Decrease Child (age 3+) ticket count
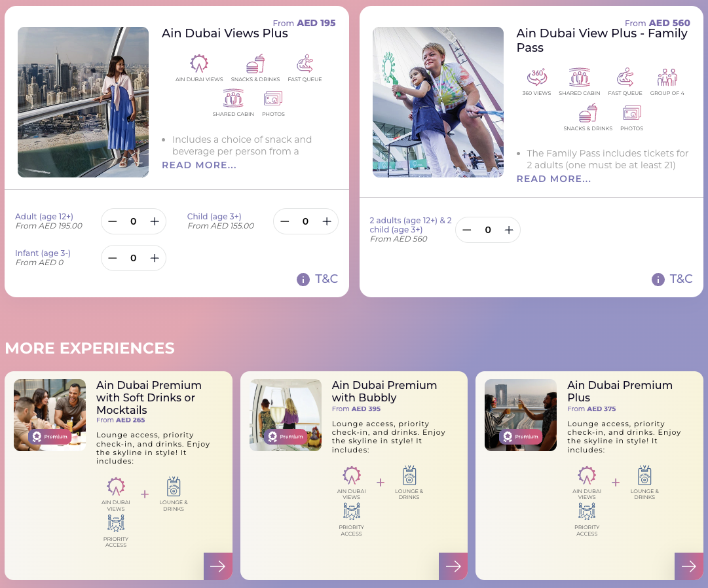Viewport: 708px width, 588px height. tap(284, 221)
